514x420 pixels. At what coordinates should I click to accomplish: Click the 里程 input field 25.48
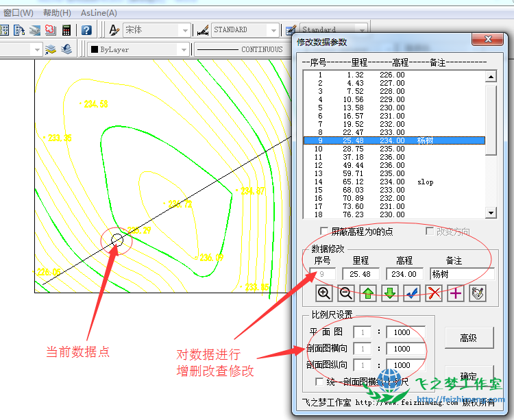pyautogui.click(x=360, y=274)
